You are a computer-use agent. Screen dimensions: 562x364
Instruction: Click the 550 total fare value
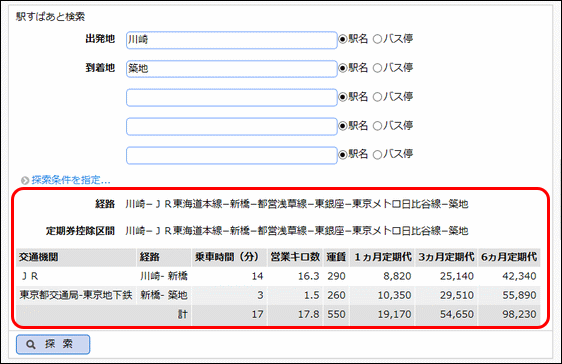pos(336,315)
